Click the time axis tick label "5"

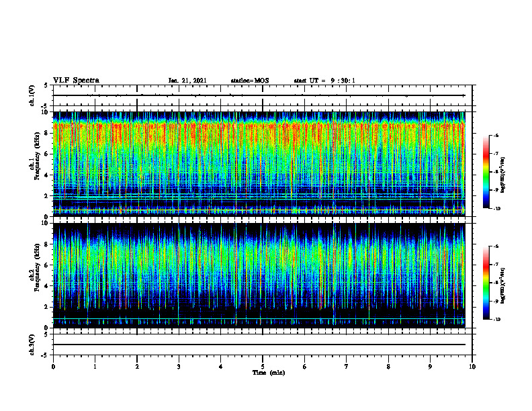[x=263, y=367]
